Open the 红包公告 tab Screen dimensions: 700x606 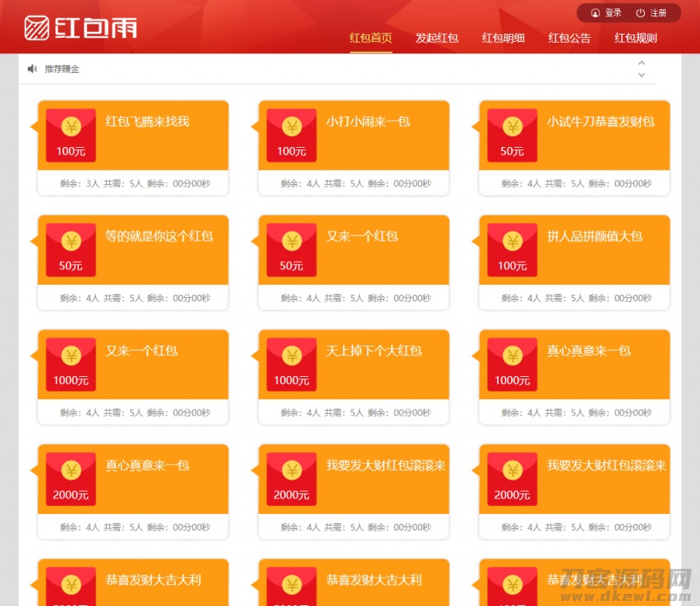coord(569,38)
